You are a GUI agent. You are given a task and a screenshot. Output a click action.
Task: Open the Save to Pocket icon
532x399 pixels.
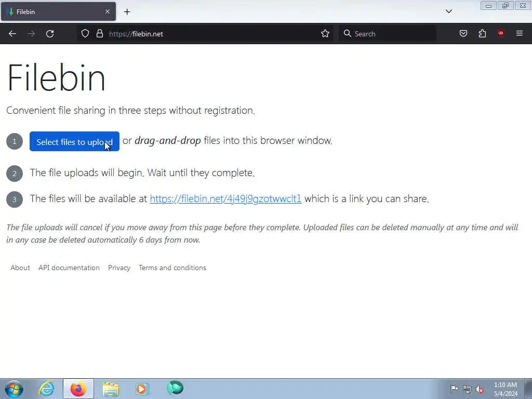pos(463,34)
